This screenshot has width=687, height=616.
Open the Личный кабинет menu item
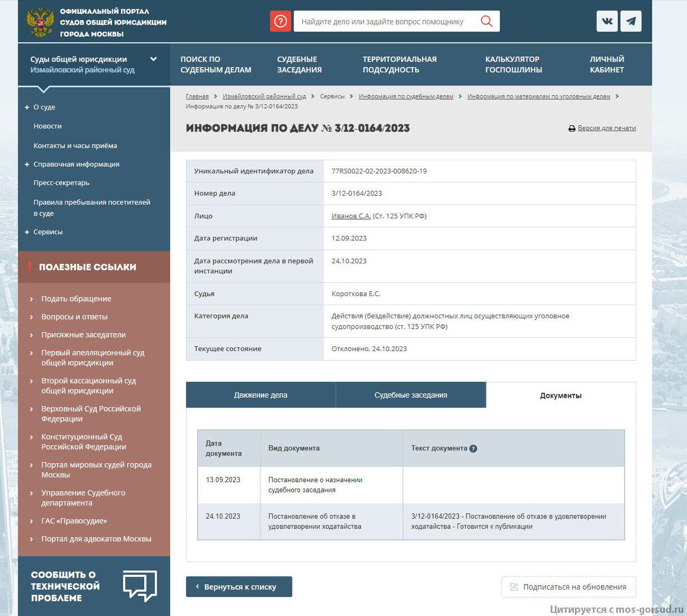tap(607, 64)
